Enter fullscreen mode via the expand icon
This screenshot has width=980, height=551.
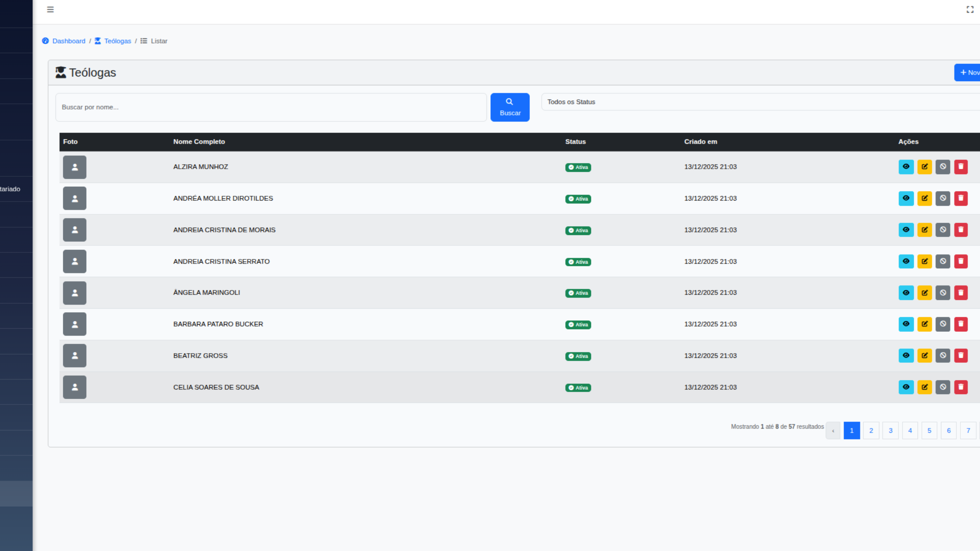point(970,10)
